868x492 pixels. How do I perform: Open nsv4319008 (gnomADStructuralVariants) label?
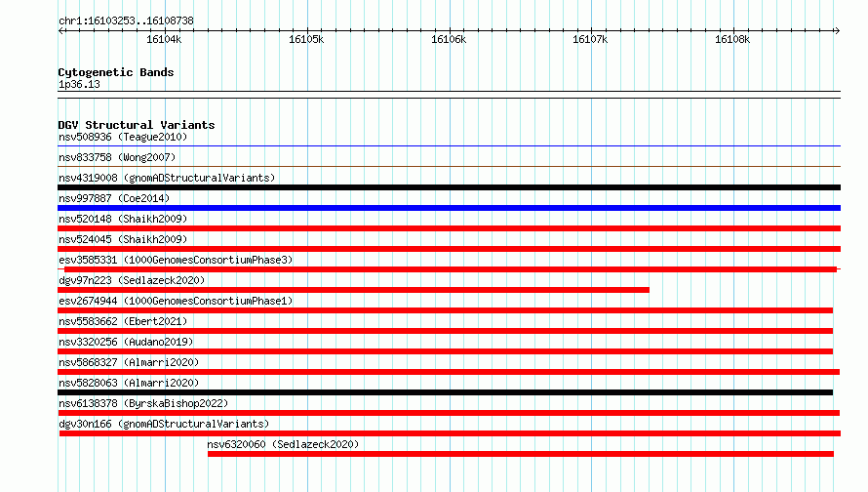[167, 178]
